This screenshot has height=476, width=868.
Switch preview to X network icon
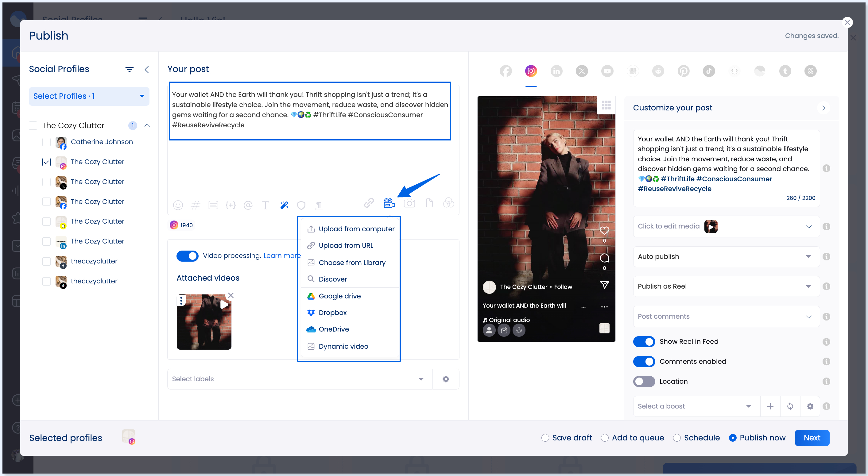pyautogui.click(x=582, y=71)
